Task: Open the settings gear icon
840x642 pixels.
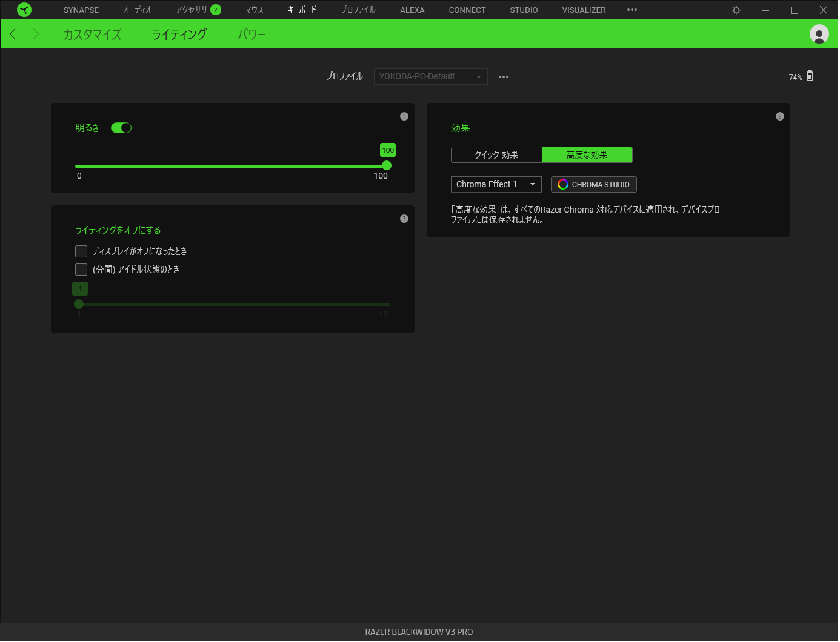Action: [x=736, y=10]
